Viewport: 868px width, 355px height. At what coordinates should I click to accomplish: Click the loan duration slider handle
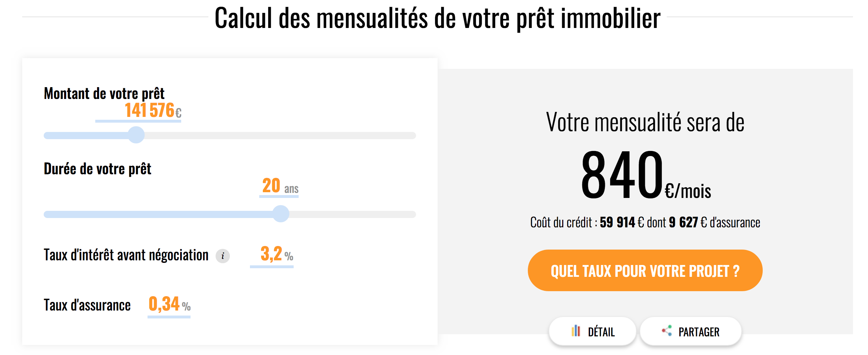[x=281, y=214]
